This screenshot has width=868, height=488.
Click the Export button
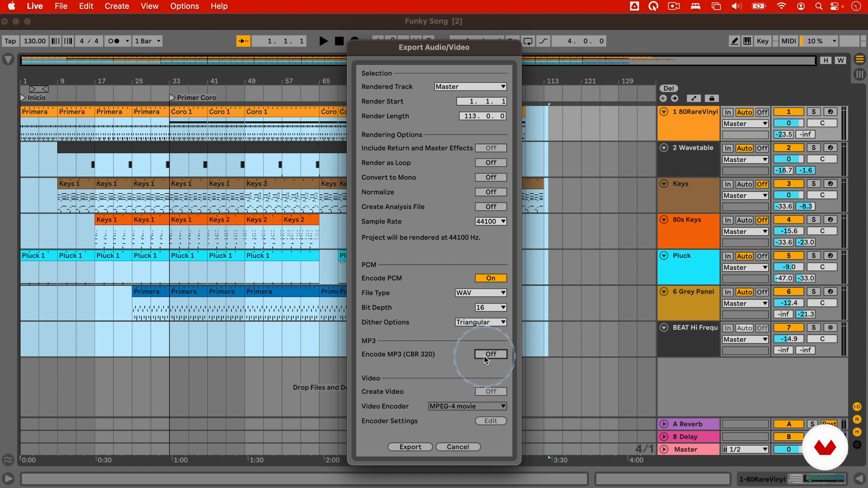(410, 447)
